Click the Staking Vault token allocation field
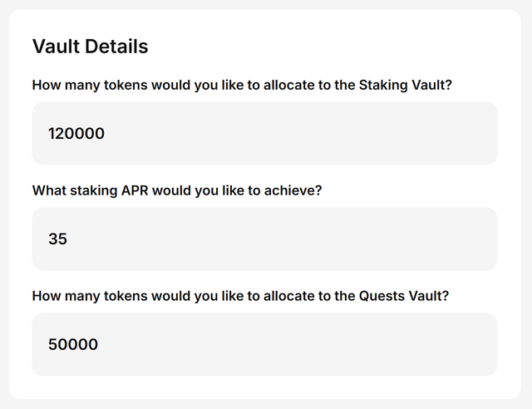The width and height of the screenshot is (532, 409). (x=264, y=133)
